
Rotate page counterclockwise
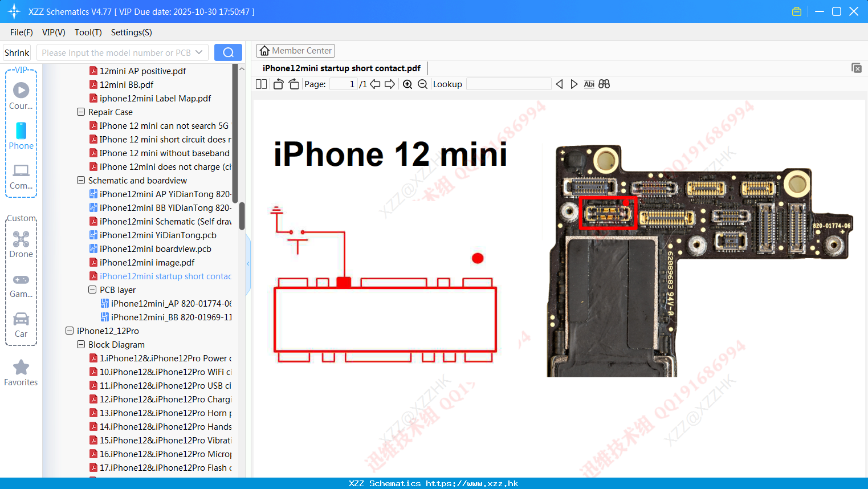(278, 84)
